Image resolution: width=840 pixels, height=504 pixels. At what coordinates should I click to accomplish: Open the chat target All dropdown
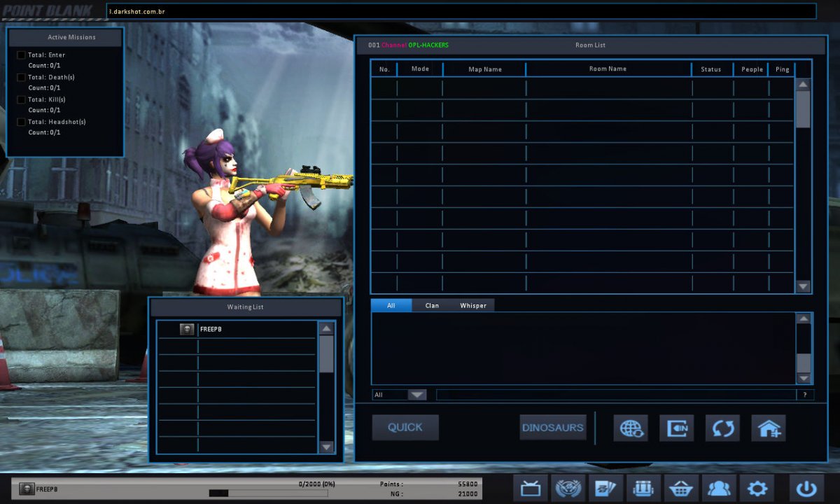pyautogui.click(x=417, y=395)
